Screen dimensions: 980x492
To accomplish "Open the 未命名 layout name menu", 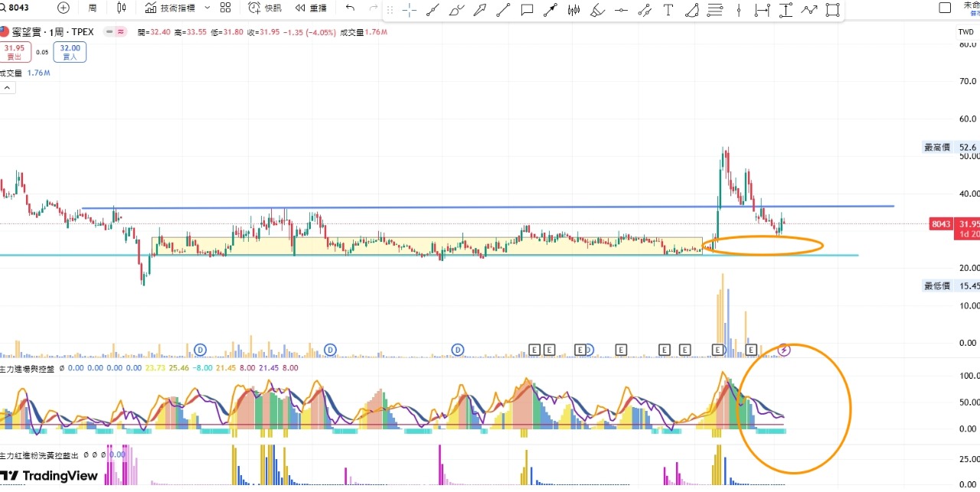I will click(x=971, y=6).
